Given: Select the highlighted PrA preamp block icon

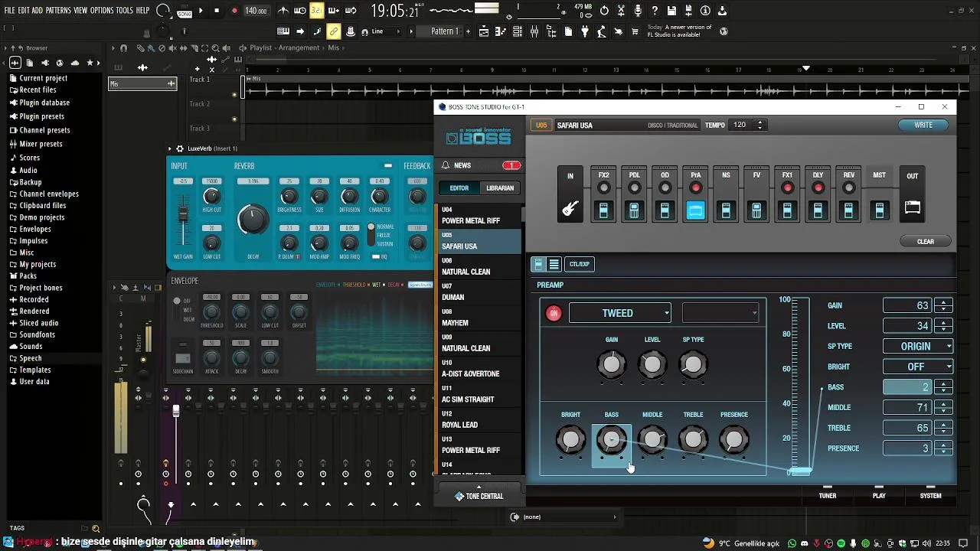Looking at the screenshot, I should (x=695, y=210).
